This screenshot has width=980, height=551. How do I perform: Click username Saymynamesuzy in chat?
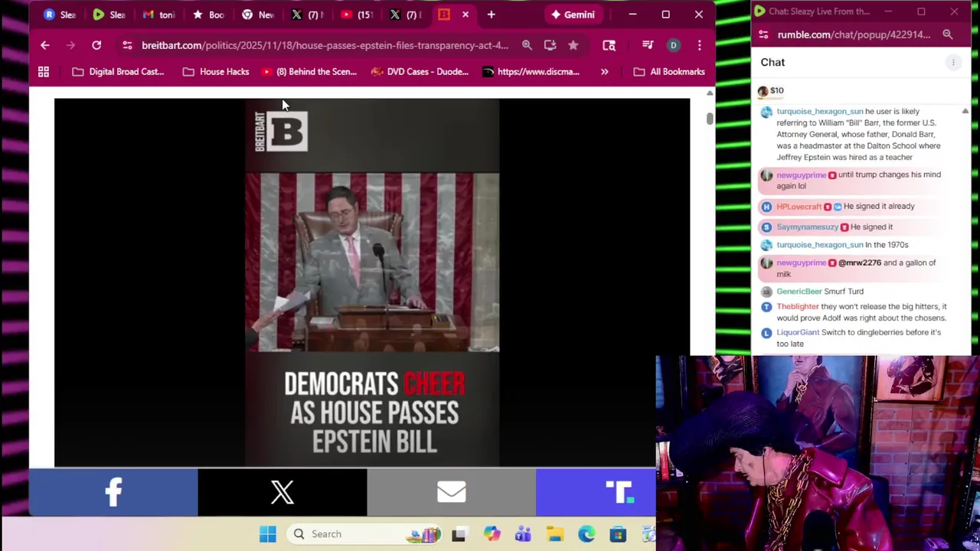pos(807,227)
